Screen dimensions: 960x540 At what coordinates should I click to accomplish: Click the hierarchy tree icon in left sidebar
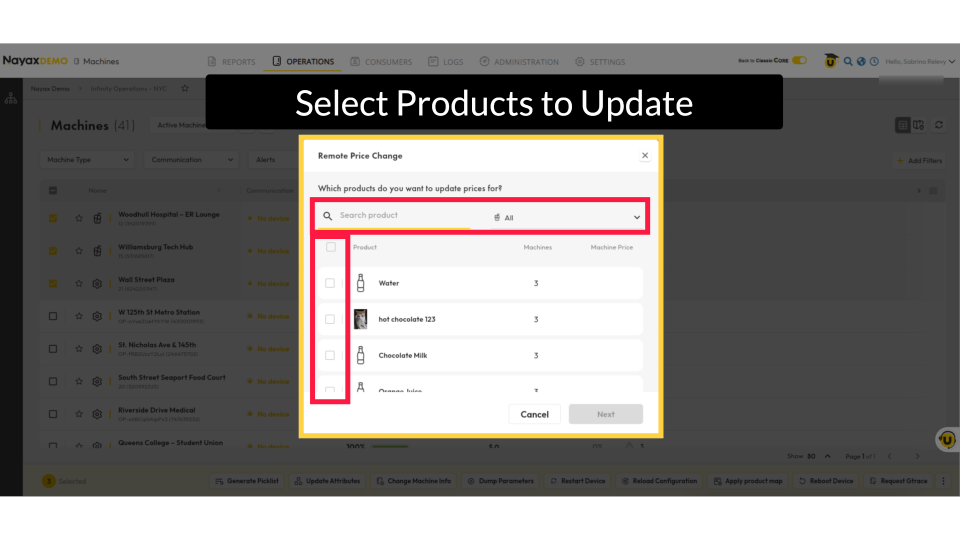tap(11, 98)
